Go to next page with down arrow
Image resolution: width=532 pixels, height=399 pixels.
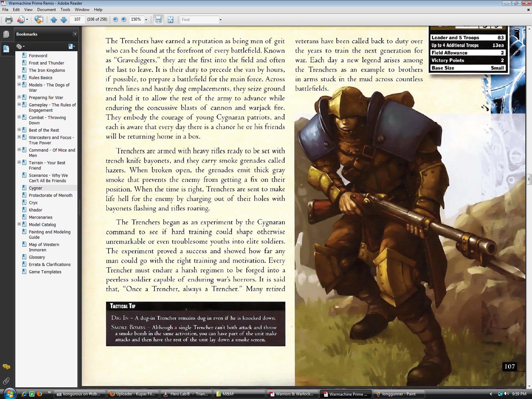tap(64, 20)
